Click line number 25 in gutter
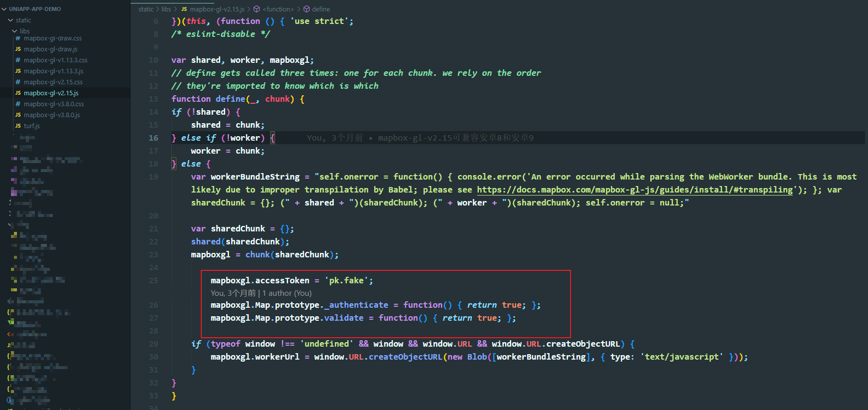This screenshot has height=410, width=868. pyautogui.click(x=153, y=280)
